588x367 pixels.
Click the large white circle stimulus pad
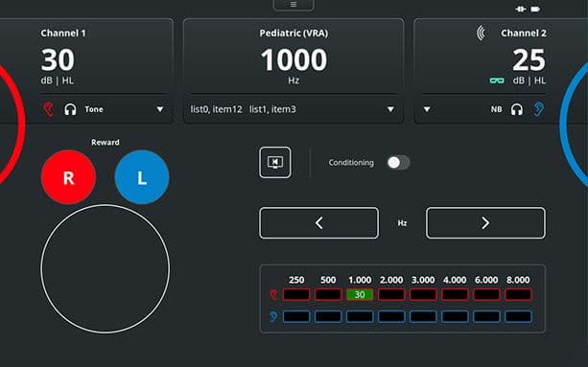(105, 268)
